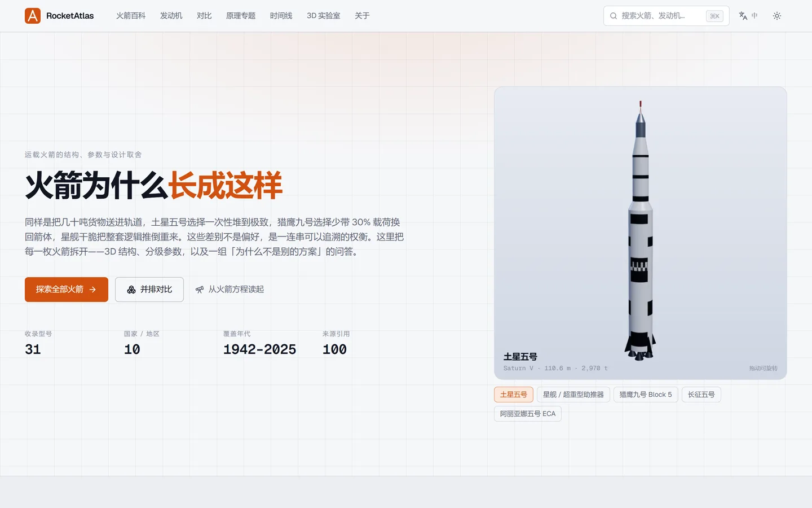The width and height of the screenshot is (812, 508).
Task: Click the 拖动可旋转 hint text
Action: point(764,368)
